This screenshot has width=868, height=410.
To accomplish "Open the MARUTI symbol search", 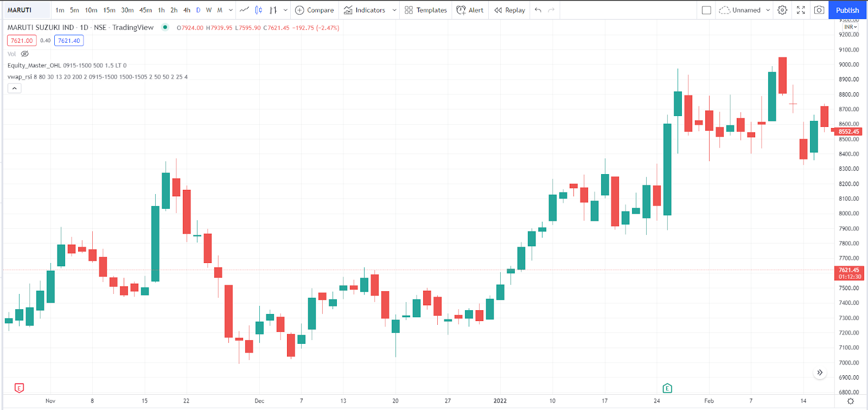I will [26, 10].
